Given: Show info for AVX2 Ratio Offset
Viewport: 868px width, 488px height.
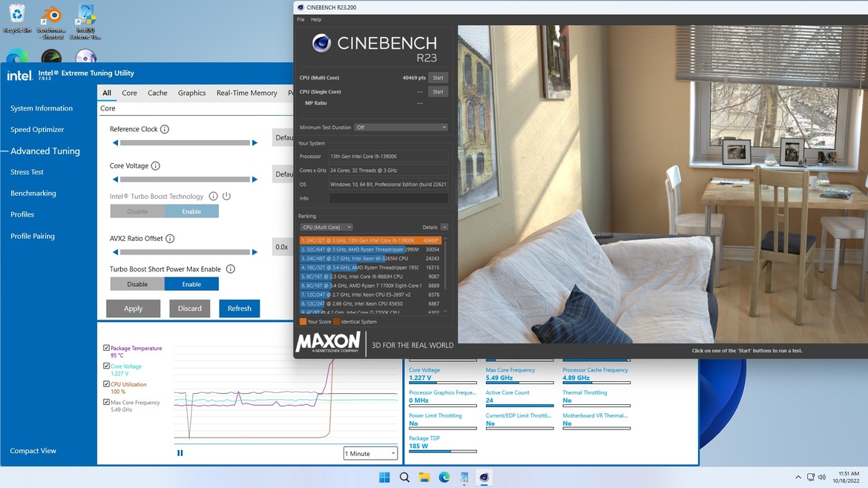Looking at the screenshot, I should coord(170,239).
